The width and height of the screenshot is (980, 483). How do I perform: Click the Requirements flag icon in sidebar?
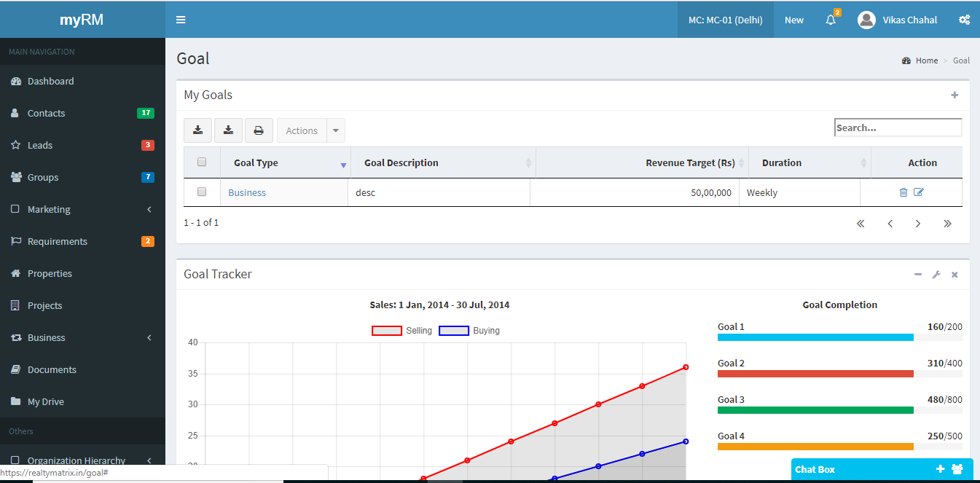click(15, 241)
